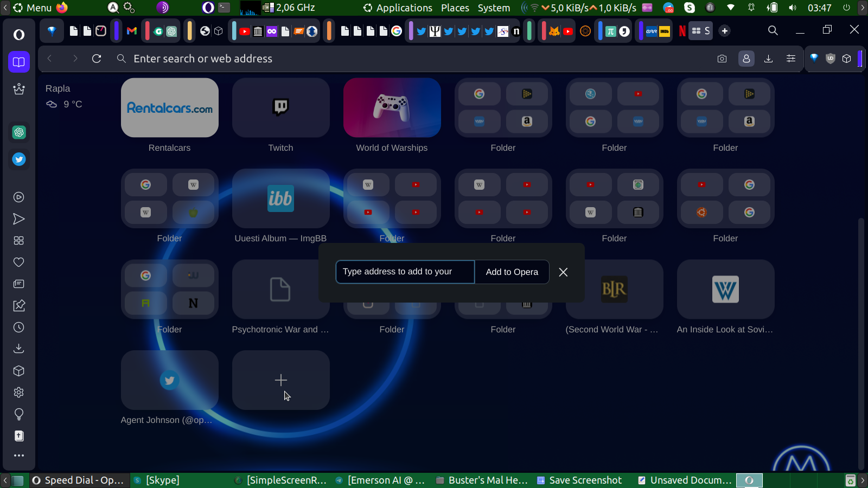Open the History clock icon in sidebar
868x488 pixels.
(19, 328)
